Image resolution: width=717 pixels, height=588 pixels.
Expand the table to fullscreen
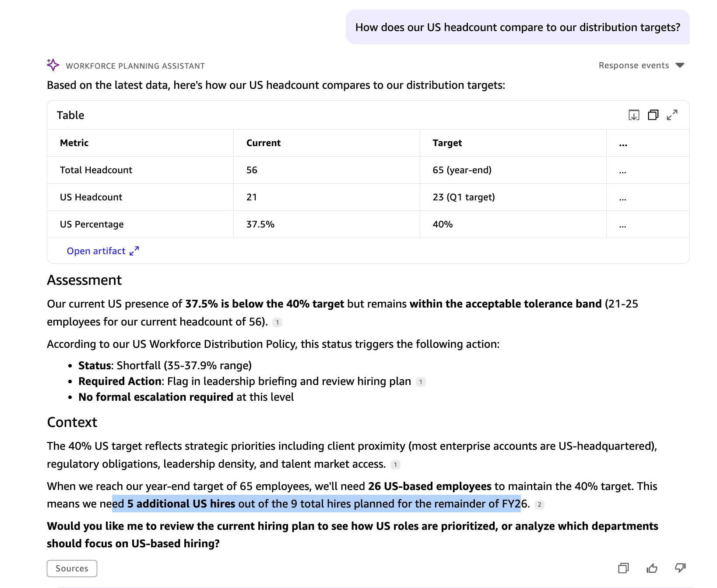(672, 115)
